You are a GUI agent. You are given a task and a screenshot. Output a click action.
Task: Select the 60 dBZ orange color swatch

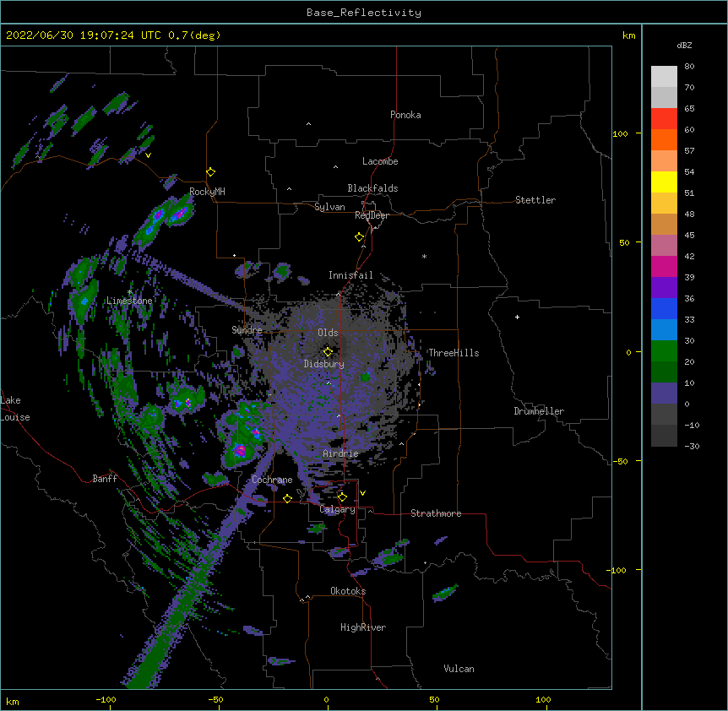[x=664, y=139]
